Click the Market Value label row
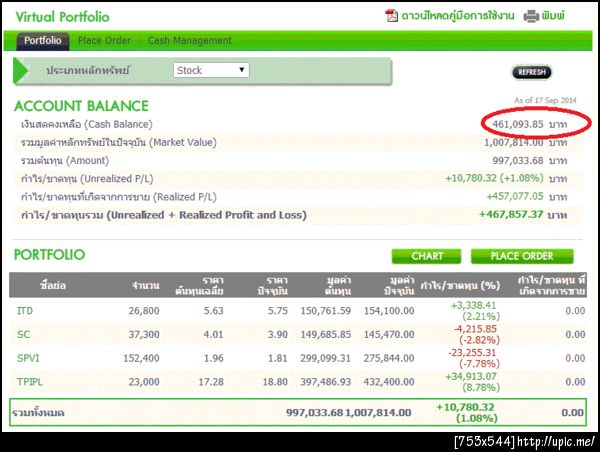The height and width of the screenshot is (452, 600). pyautogui.click(x=119, y=142)
